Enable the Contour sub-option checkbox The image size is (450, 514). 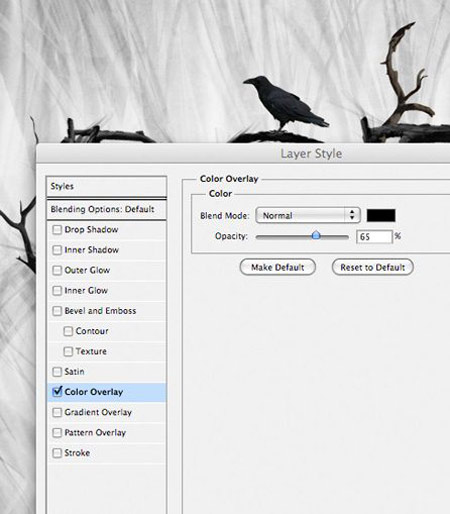(x=68, y=331)
